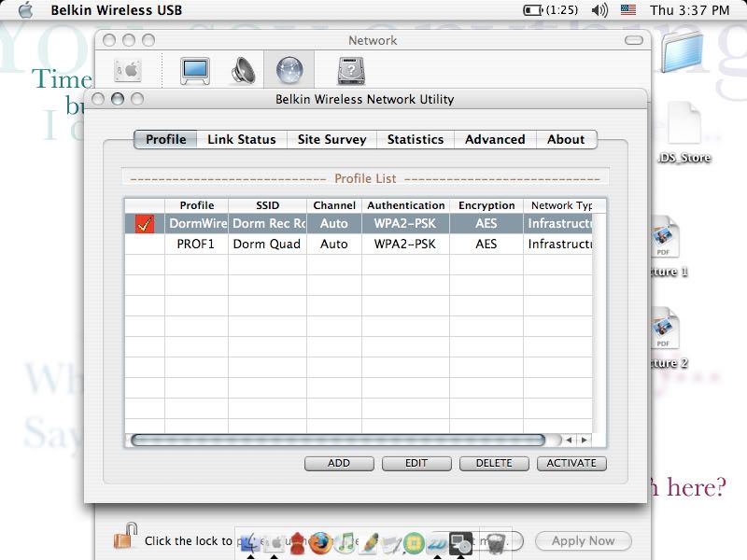
Task: Click the Dorm Rec SSID cell
Action: click(x=267, y=223)
